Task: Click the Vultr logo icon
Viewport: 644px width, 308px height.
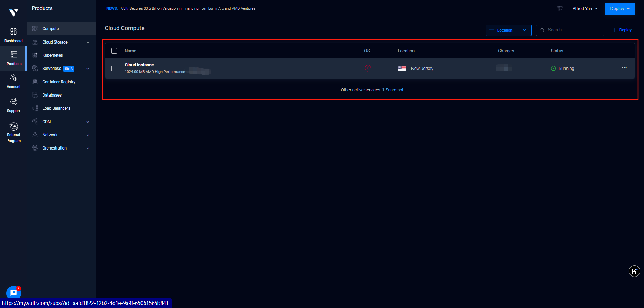Action: [13, 12]
